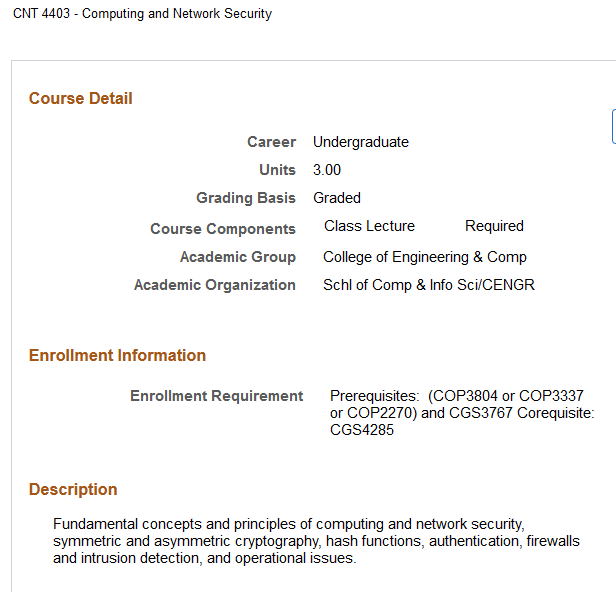The height and width of the screenshot is (592, 616).
Task: Click College of Engineering & Comp text
Action: [425, 257]
